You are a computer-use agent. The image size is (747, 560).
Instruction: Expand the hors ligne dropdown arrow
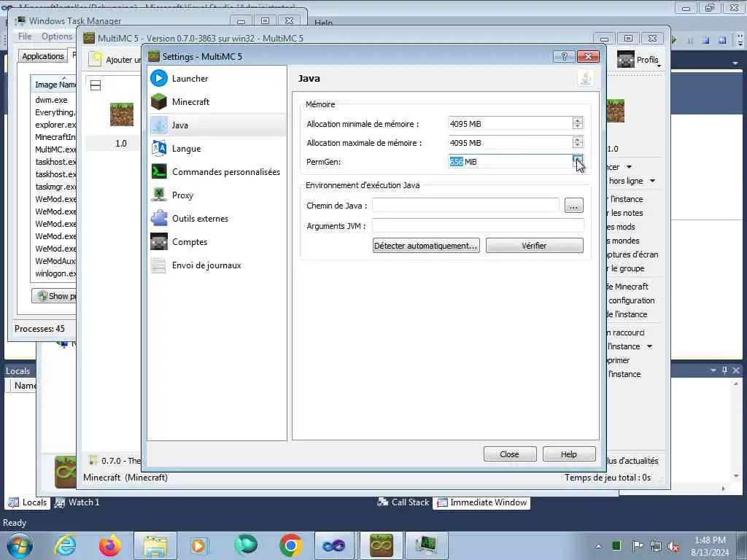652,181
